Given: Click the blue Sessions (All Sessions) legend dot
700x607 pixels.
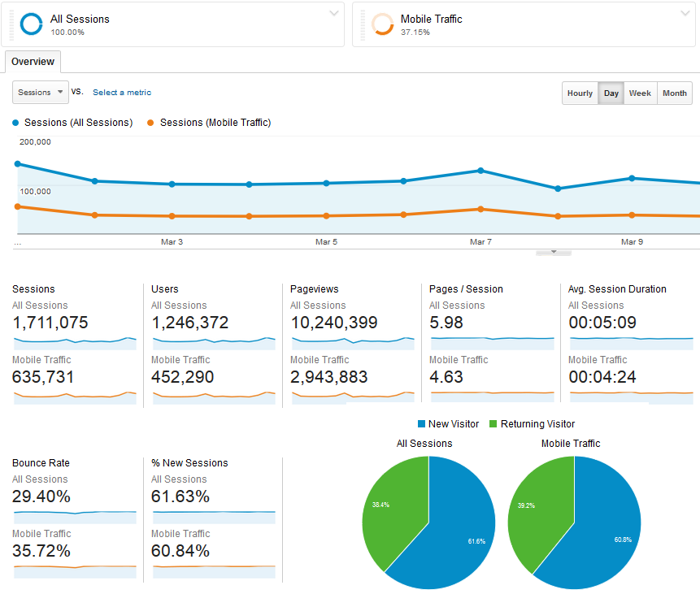Looking at the screenshot, I should coord(15,122).
